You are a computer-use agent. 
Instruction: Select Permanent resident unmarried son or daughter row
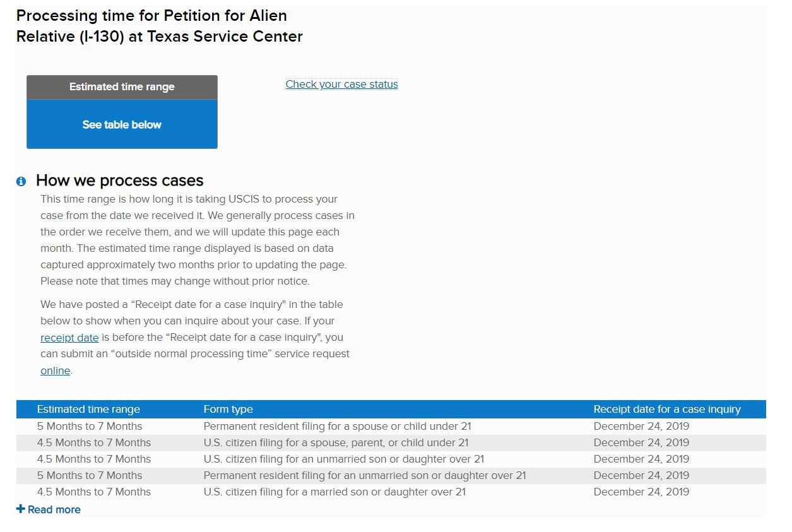(x=364, y=475)
